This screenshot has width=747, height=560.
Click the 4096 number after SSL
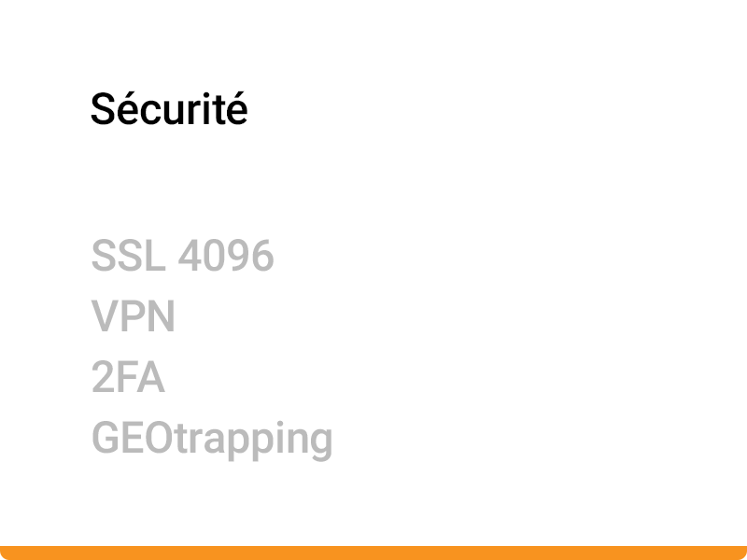tap(226, 256)
